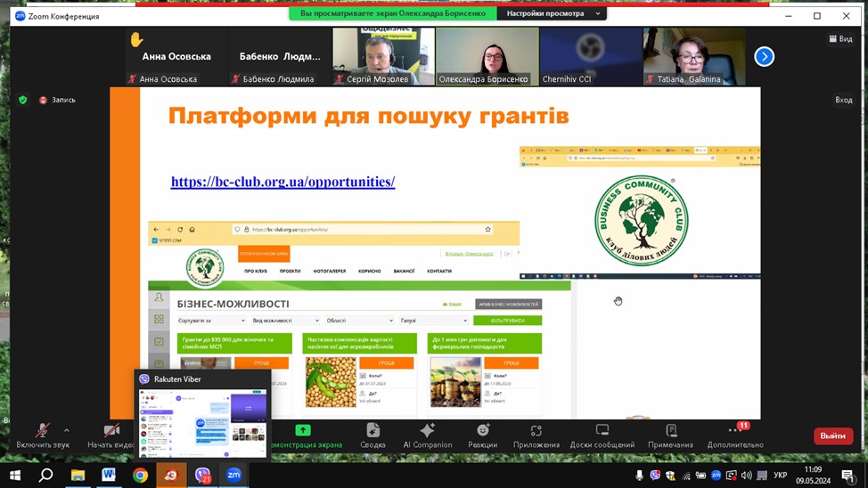Open File Explorer from taskbar
The width and height of the screenshot is (868, 488).
78,476
